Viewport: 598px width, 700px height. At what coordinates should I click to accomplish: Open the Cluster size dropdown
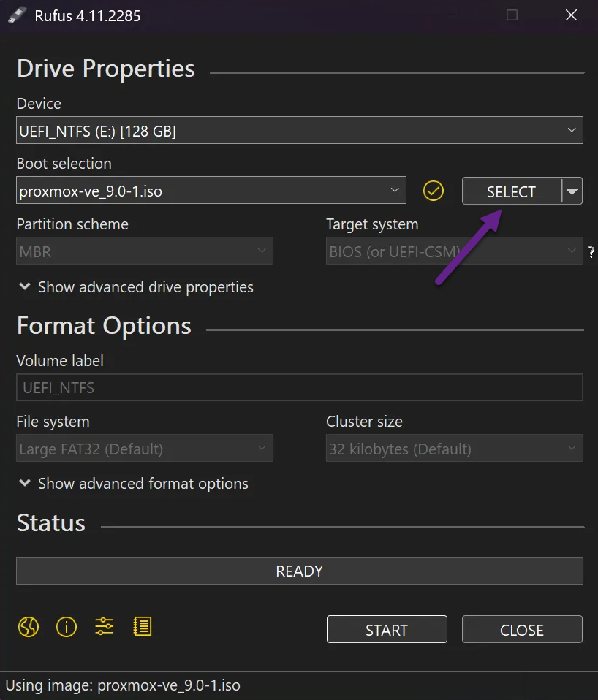pyautogui.click(x=454, y=449)
